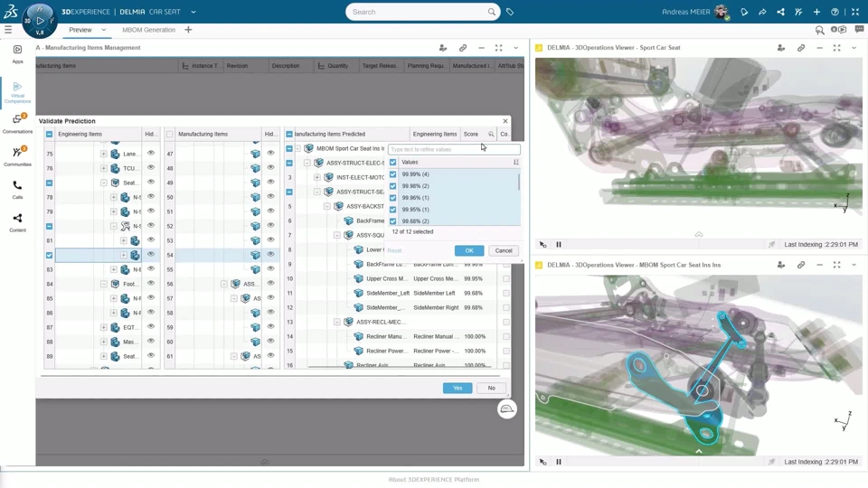Open Calls in left sidebar

pyautogui.click(x=17, y=189)
